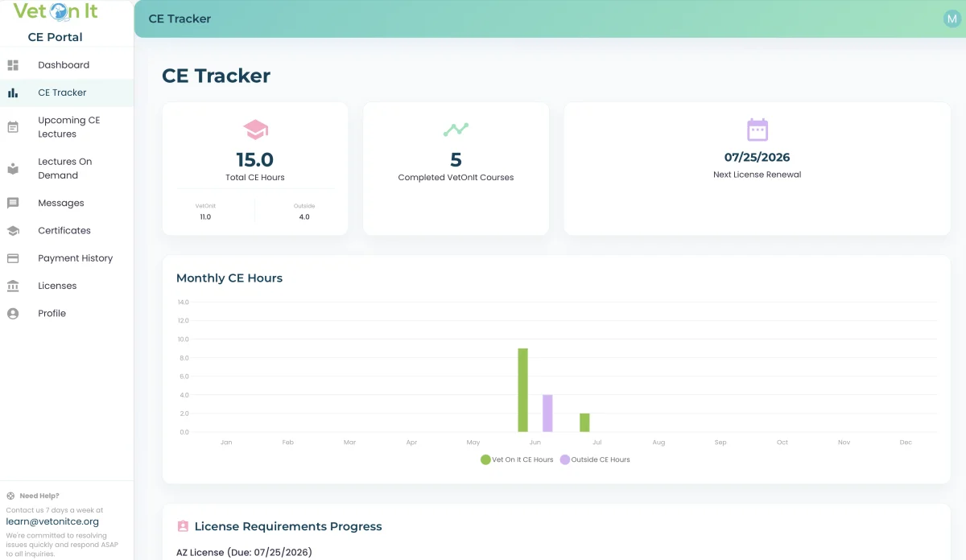
Task: Open Lectures On Demand
Action: [x=67, y=168]
